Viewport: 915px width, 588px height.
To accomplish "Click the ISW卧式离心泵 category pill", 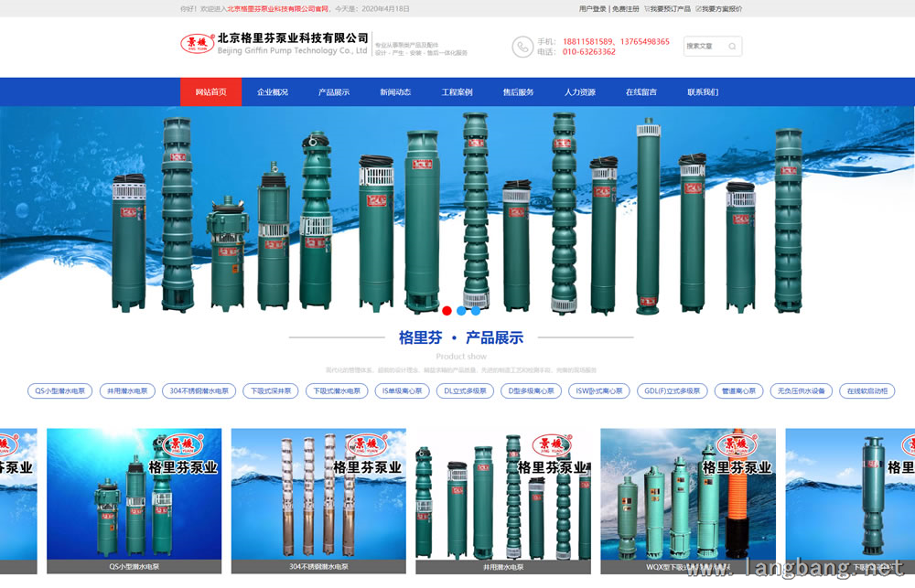I will tap(598, 390).
